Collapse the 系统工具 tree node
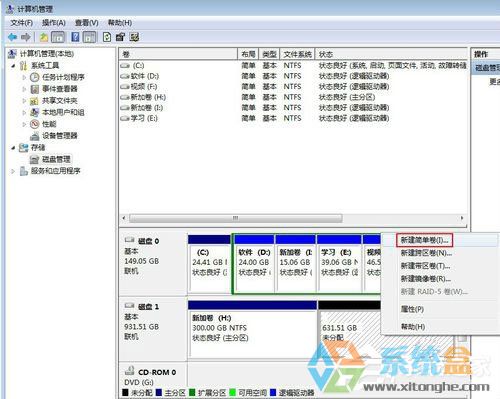The height and width of the screenshot is (399, 500). point(13,66)
